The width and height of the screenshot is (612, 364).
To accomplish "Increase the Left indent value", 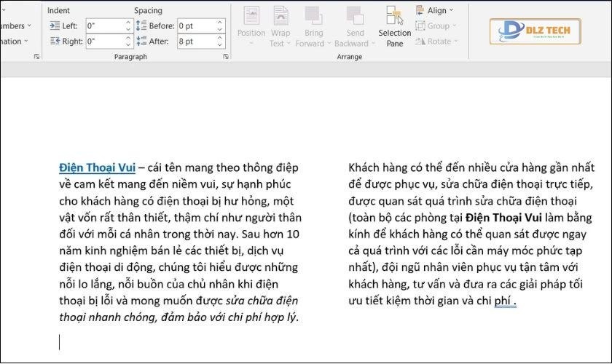I will [128, 23].
